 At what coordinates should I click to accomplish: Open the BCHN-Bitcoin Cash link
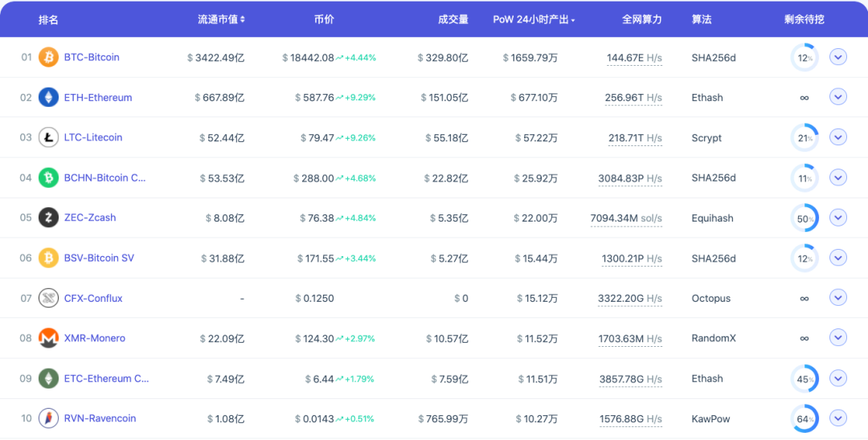(105, 178)
